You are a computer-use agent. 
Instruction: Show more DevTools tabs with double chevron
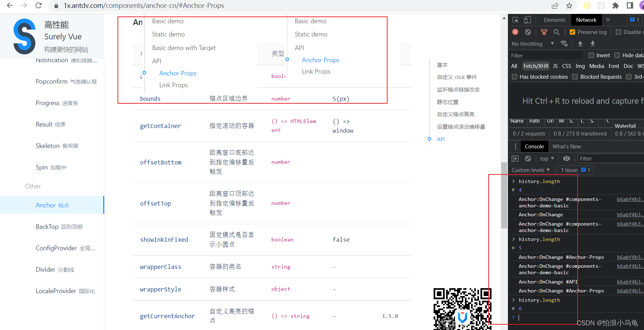[x=608, y=20]
